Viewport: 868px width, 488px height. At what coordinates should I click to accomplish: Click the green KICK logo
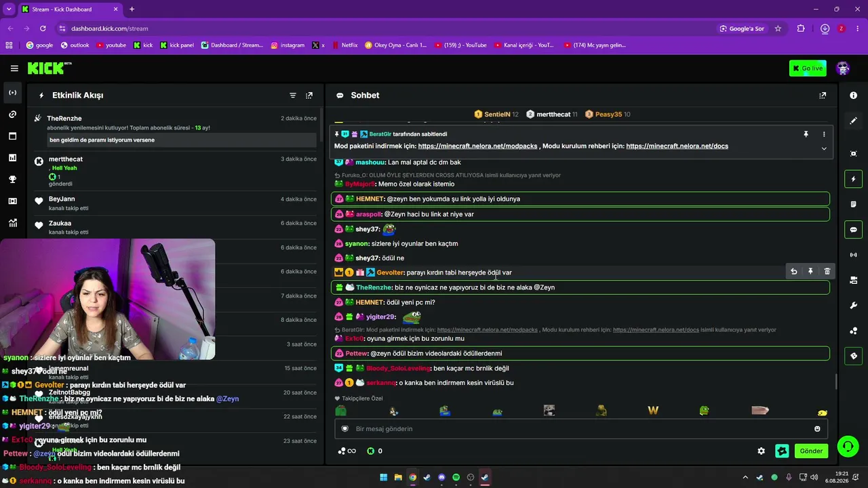pyautogui.click(x=49, y=68)
